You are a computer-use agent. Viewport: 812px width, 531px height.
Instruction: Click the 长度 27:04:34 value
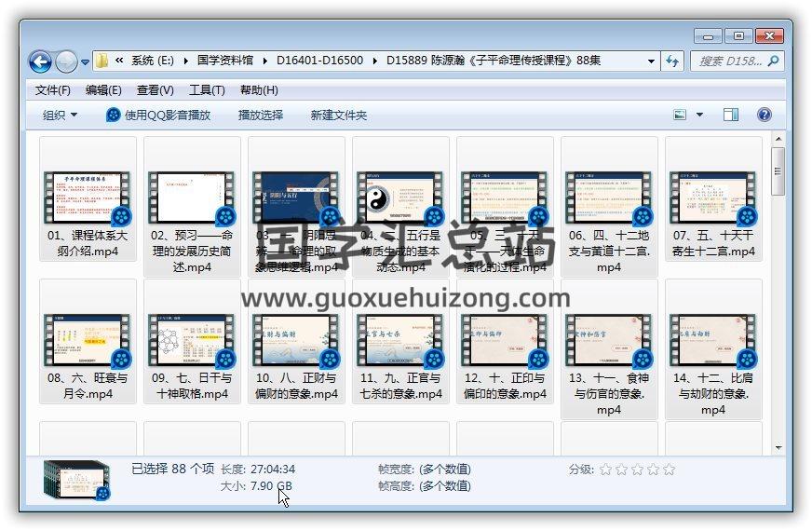pos(273,470)
